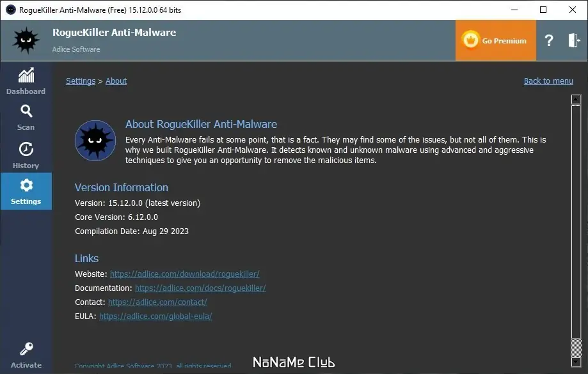Open the Scan section magnifier icon

tap(26, 111)
